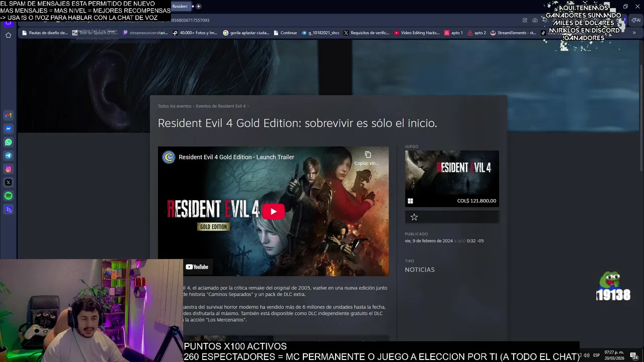Add a new browser tab
This screenshot has height=362, width=644.
pyautogui.click(x=198, y=6)
